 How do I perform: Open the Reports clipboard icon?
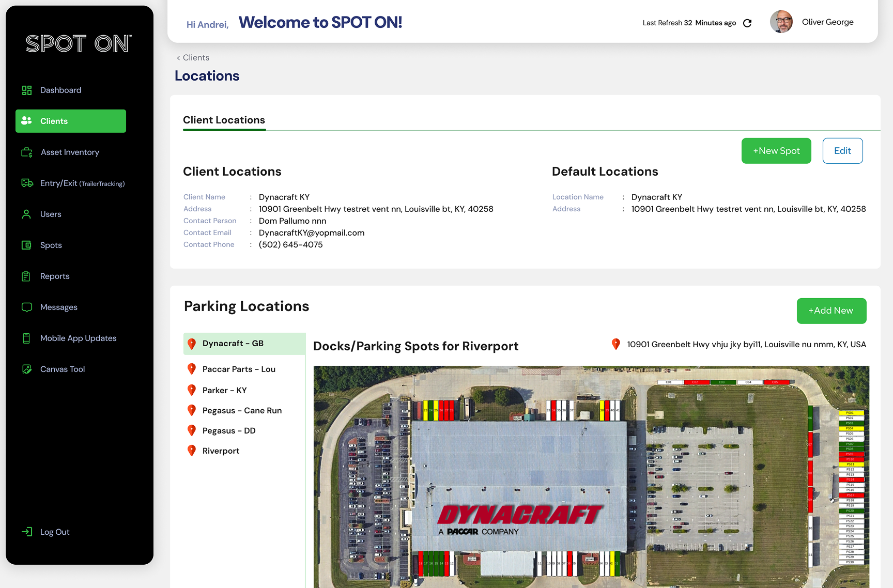coord(26,276)
